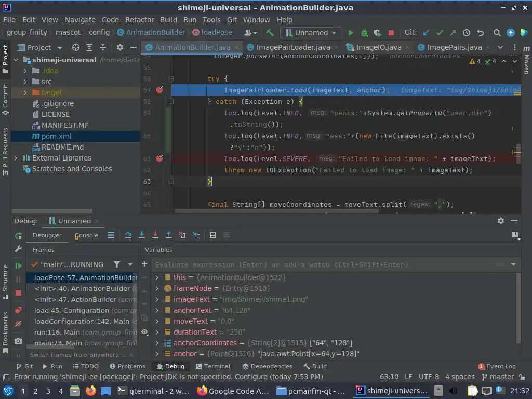Open volume control in system tray
This screenshot has width=532, height=399.
tap(453, 391)
